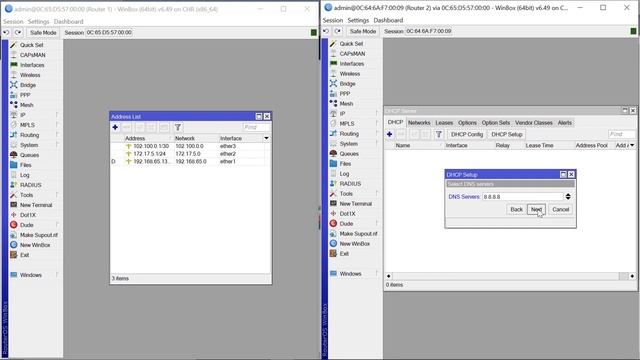640x360 pixels.
Task: Open Log in Router 1 sidebar
Action: tap(24, 175)
